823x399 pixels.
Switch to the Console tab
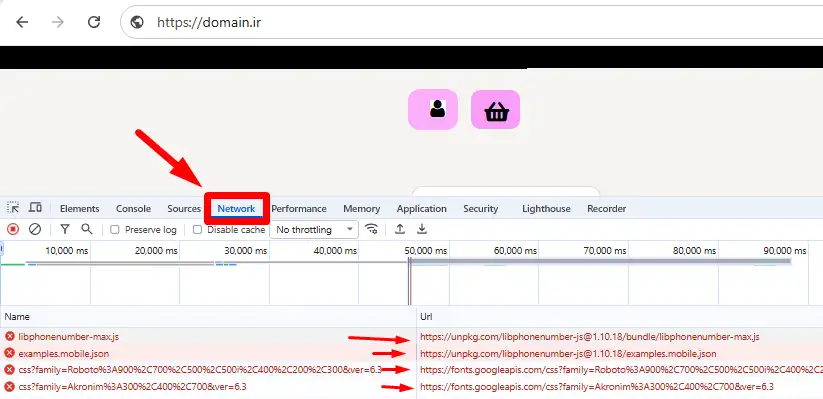(x=133, y=208)
